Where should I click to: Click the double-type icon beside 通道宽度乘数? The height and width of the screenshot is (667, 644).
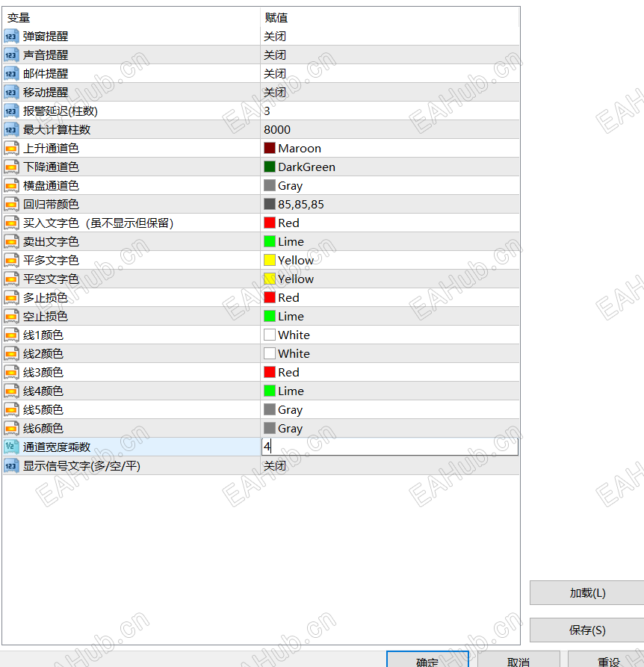11,447
